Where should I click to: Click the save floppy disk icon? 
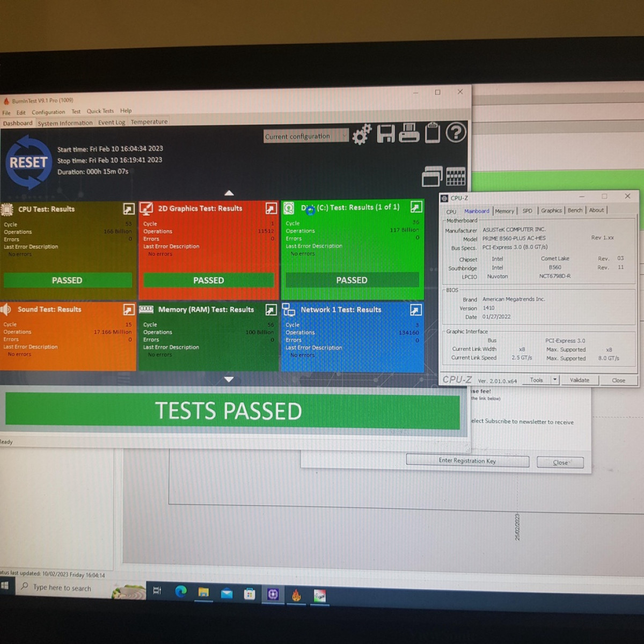[x=385, y=133]
